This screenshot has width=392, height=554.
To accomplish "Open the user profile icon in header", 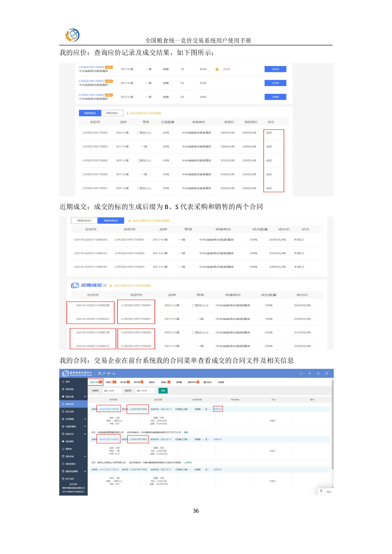I will click(x=310, y=373).
